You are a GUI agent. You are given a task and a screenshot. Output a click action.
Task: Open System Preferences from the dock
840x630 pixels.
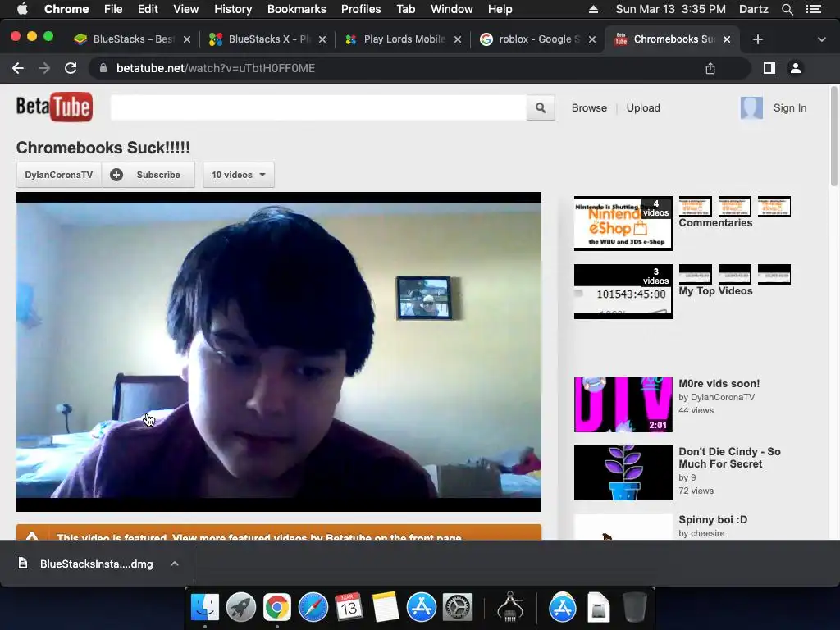click(457, 608)
